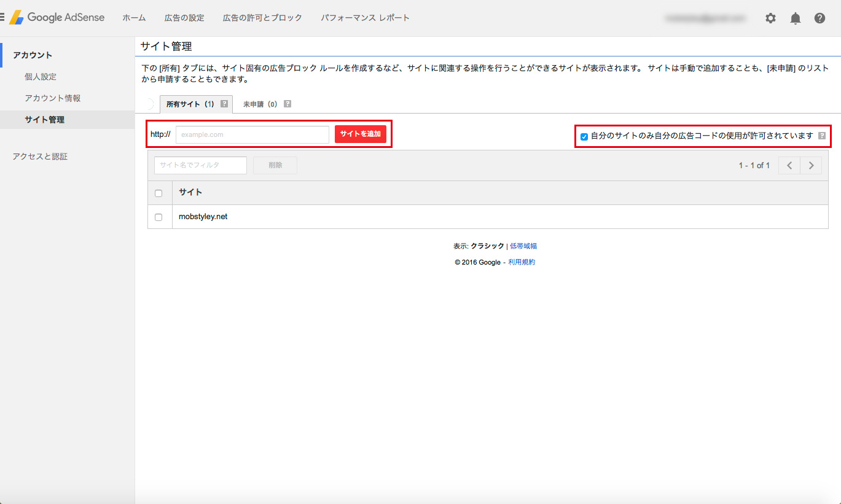Image resolution: width=841 pixels, height=504 pixels.
Task: Click the blurred account email in header
Action: click(705, 18)
